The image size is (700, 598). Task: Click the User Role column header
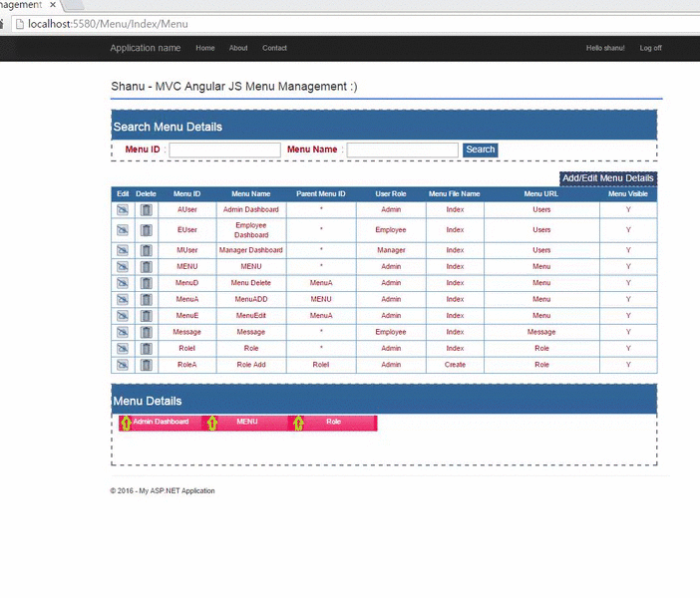click(391, 194)
